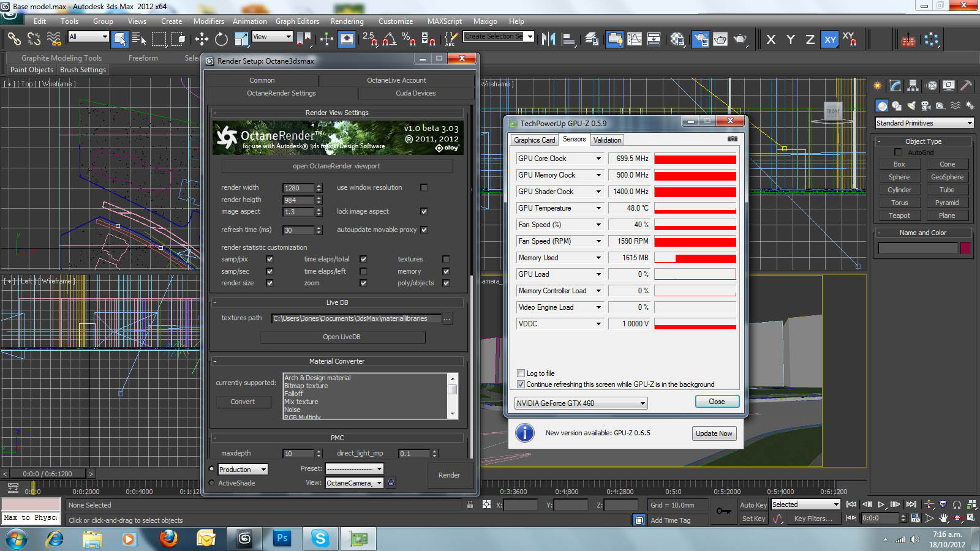Switch to the Validation tab in GPU-Z

(x=607, y=140)
